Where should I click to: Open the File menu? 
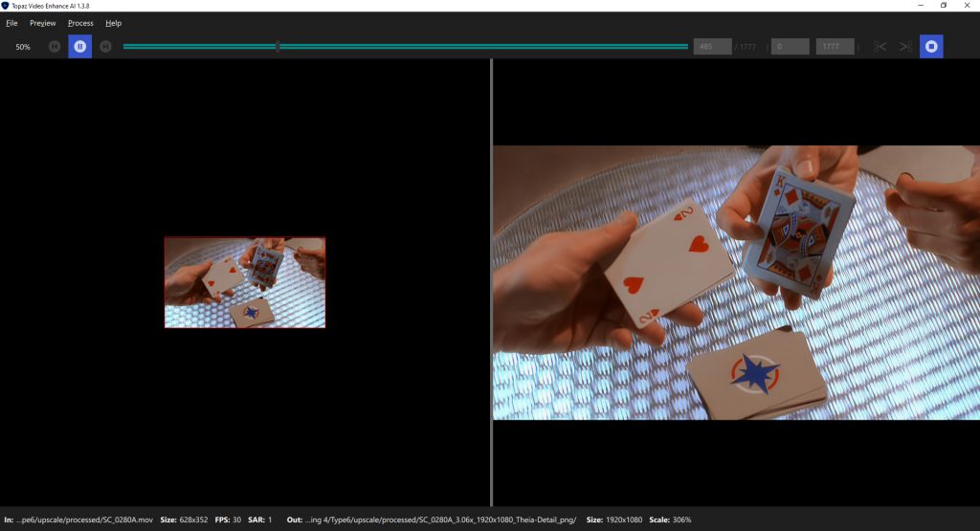coord(11,23)
